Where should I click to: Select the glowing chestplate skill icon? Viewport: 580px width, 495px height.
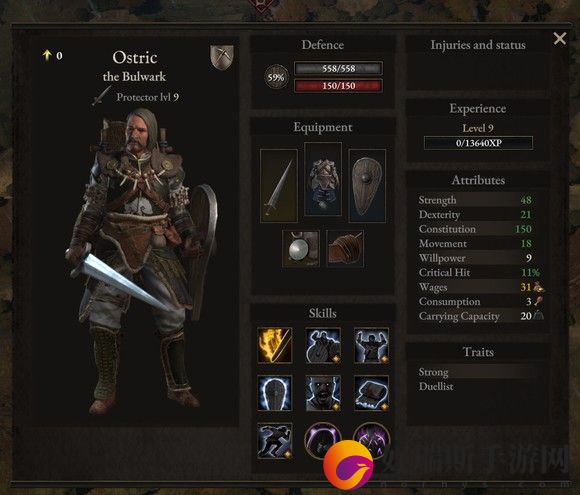click(x=371, y=393)
